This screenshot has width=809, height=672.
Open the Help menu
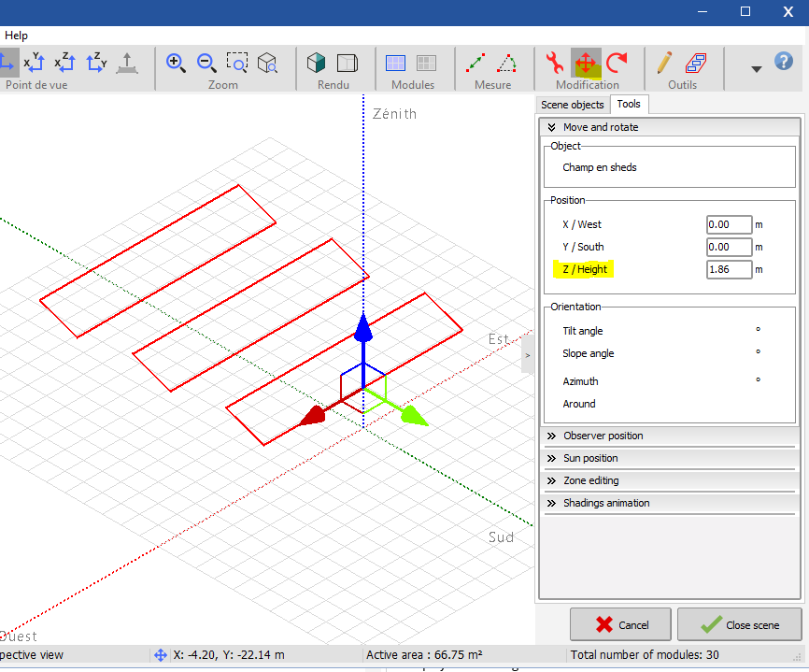point(16,36)
